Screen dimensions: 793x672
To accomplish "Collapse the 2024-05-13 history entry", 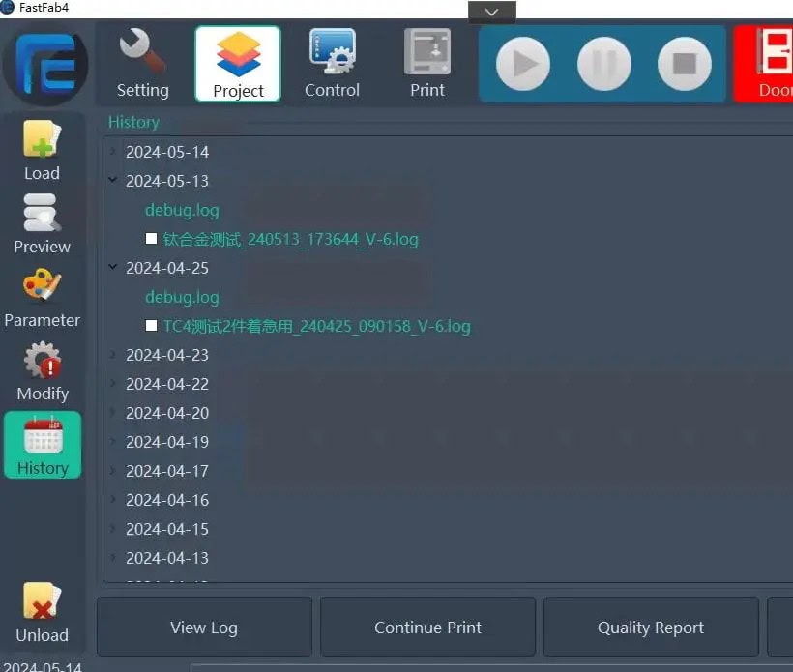I will 114,181.
